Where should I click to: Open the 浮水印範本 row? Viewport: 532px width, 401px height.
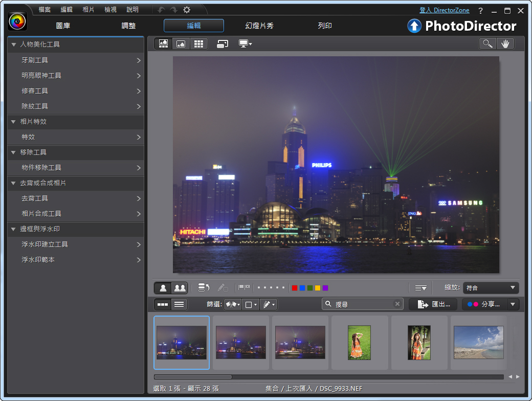tap(76, 260)
